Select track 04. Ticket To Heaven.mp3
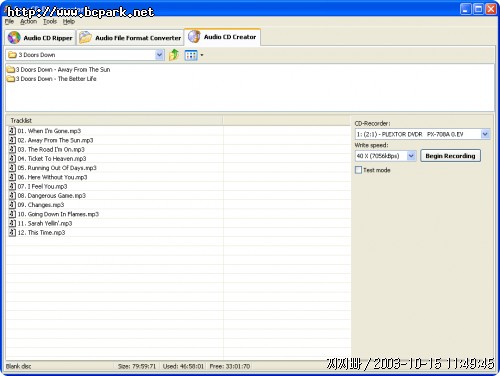This screenshot has width=500, height=376. point(52,158)
